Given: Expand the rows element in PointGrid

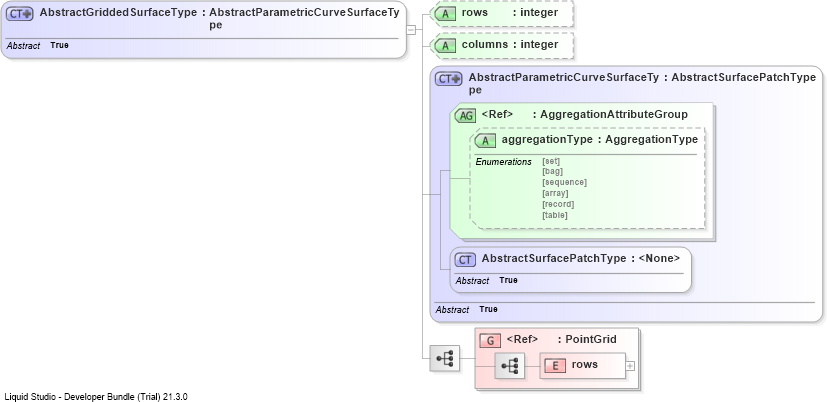Looking at the screenshot, I should point(630,366).
